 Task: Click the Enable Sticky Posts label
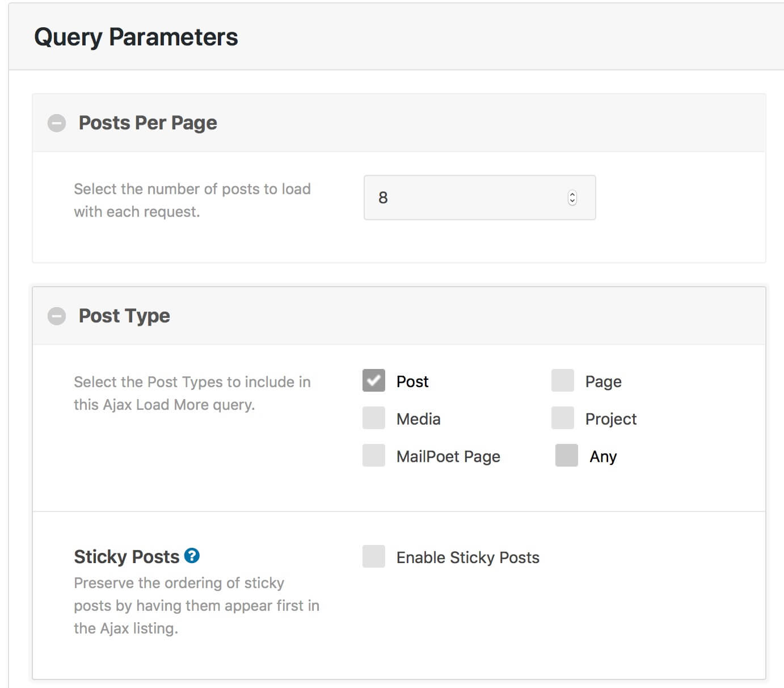click(x=468, y=558)
